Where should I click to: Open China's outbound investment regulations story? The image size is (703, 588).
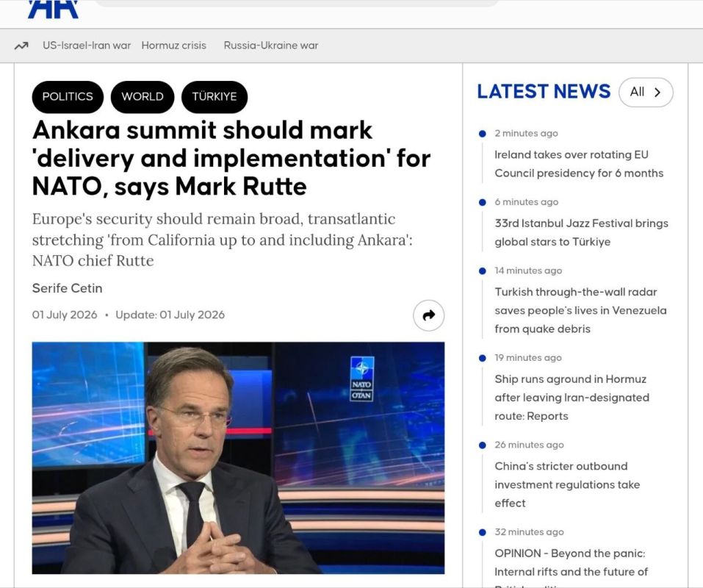(567, 484)
